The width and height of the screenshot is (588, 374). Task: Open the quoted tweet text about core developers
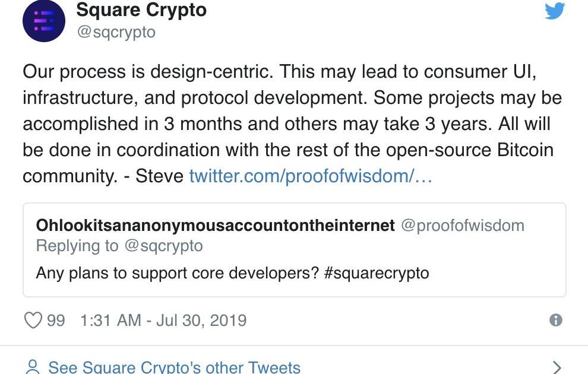coord(232,273)
